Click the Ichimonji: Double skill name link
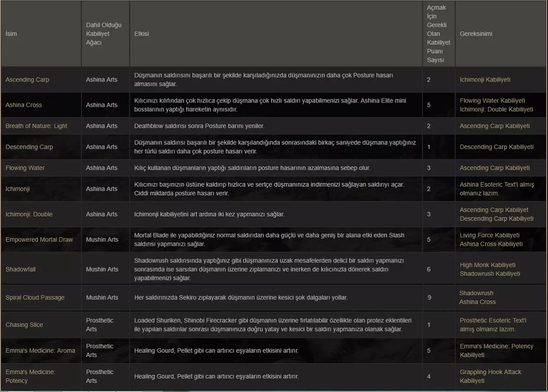Viewport: 548px width, 392px height. click(x=29, y=215)
